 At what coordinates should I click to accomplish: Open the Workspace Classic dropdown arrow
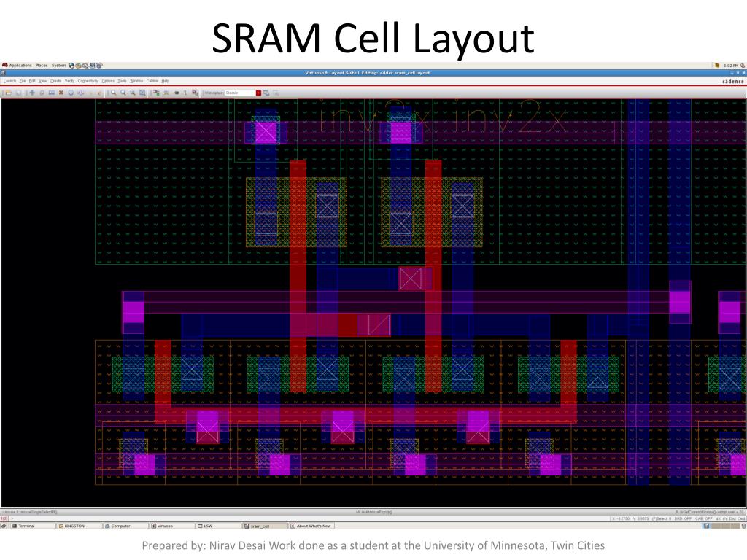258,93
